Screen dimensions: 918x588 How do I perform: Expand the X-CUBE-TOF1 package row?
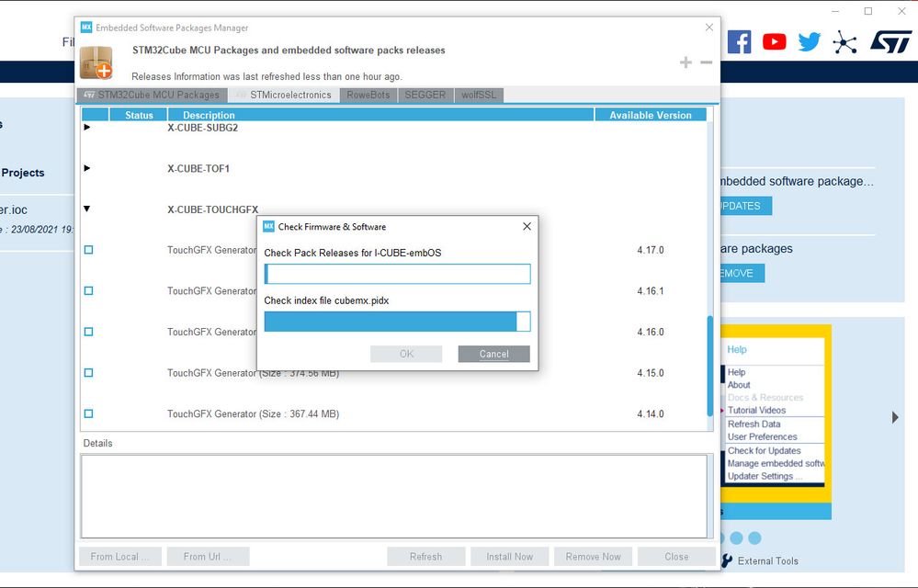(x=86, y=168)
